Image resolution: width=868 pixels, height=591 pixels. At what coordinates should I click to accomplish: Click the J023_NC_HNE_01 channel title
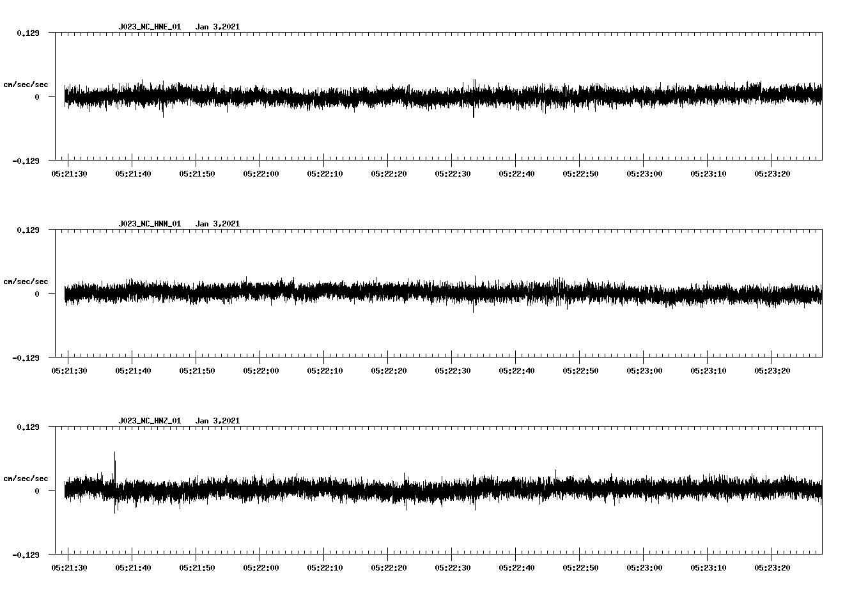coord(149,27)
